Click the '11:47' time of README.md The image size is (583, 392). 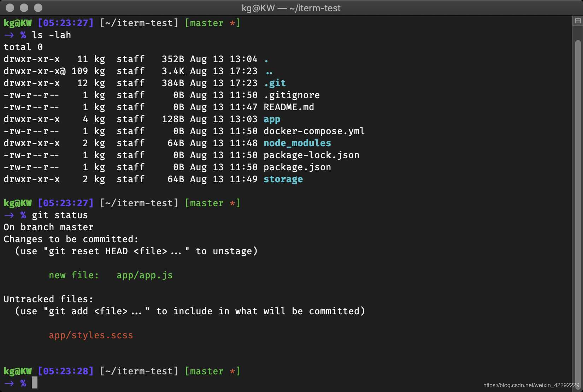click(244, 107)
